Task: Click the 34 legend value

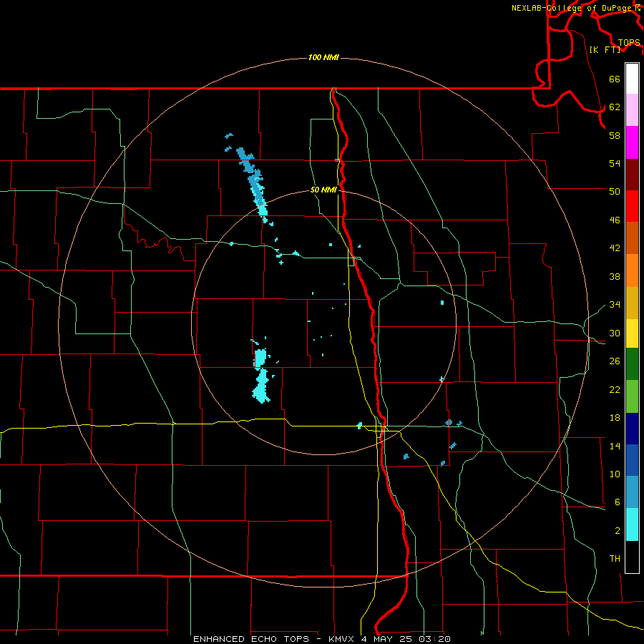Action: click(615, 305)
